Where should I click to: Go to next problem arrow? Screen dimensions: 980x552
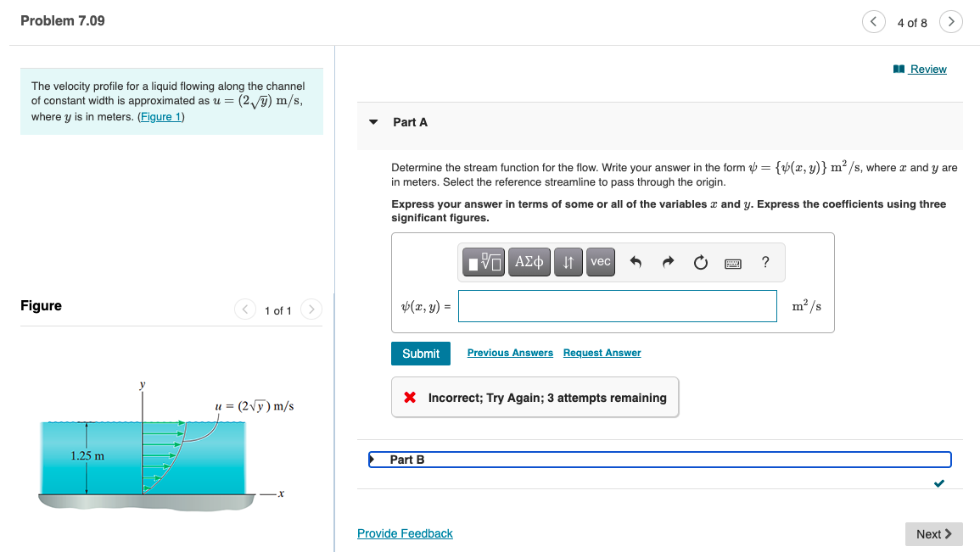(x=950, y=22)
